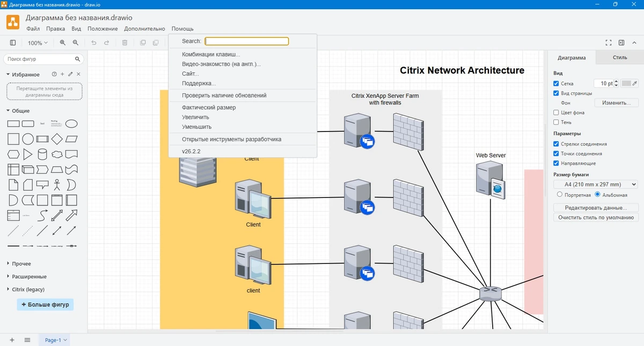Click the undo arrow icon
Screen dimensions: 644x346
[94, 43]
